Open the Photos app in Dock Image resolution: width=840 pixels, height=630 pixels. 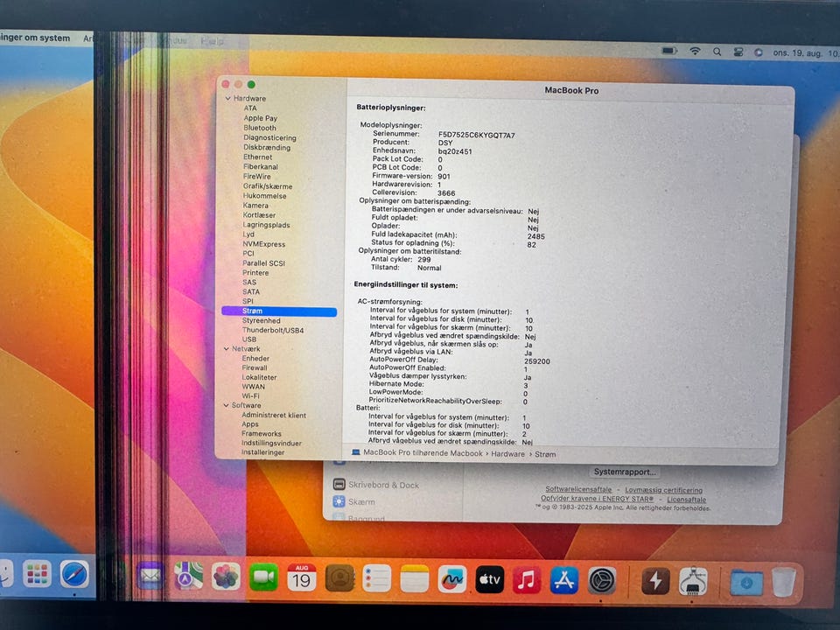[x=226, y=577]
